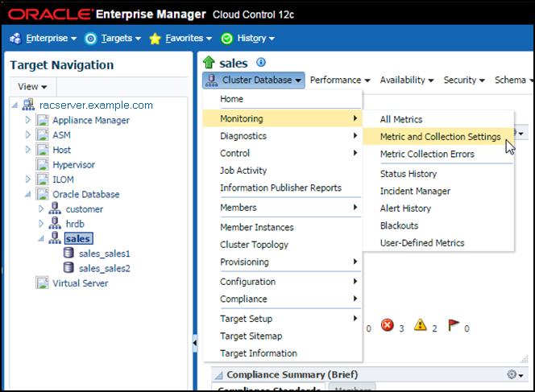535x392 pixels.
Task: Click the info icon next to sales
Action: pyautogui.click(x=261, y=62)
